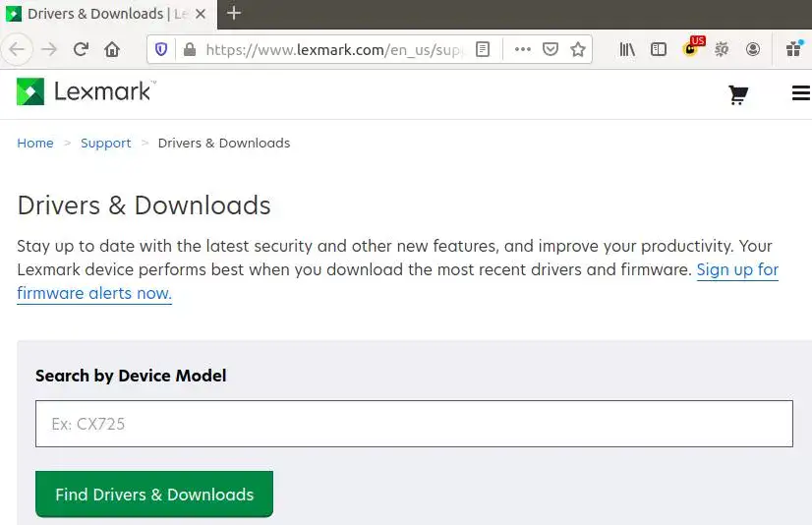View site security via the padlock icon
Screen dimensions: 812x525
point(190,50)
